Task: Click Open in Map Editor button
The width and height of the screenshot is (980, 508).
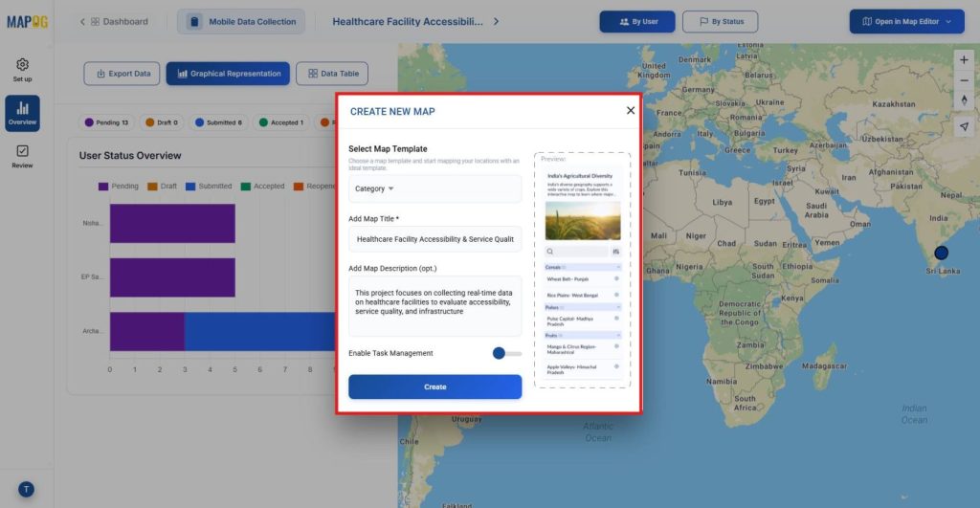Action: 907,22
